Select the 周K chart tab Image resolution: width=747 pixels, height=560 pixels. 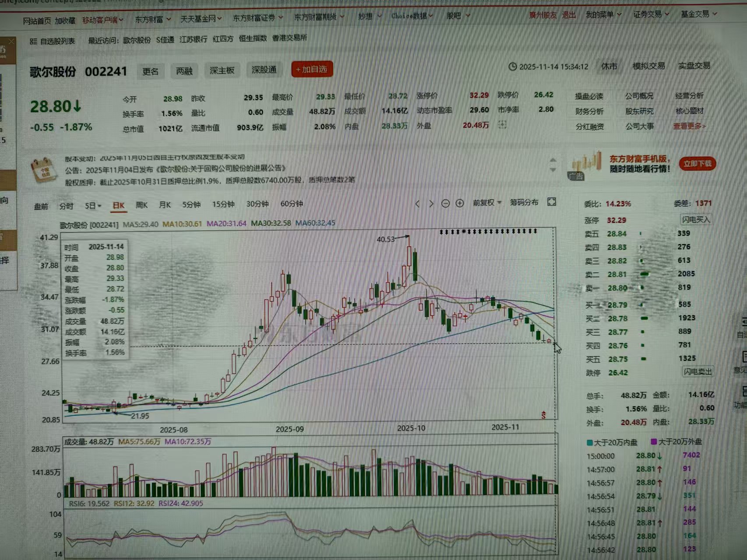pyautogui.click(x=142, y=205)
